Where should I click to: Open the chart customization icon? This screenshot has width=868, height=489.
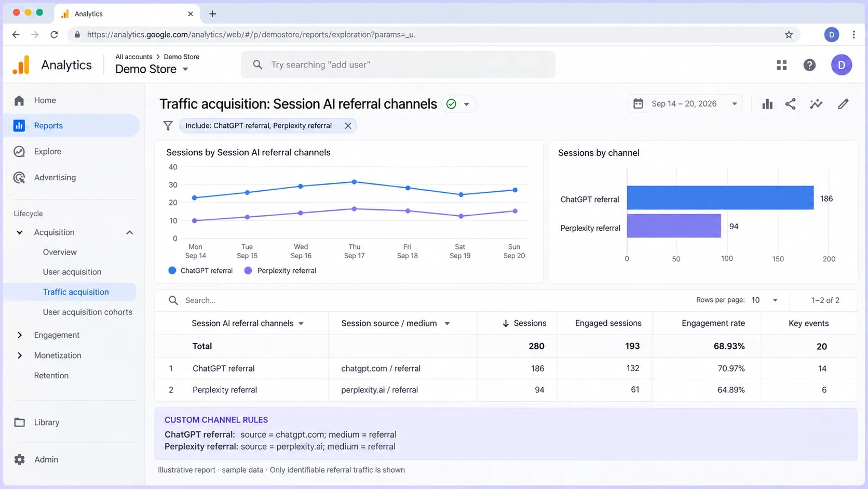point(767,104)
